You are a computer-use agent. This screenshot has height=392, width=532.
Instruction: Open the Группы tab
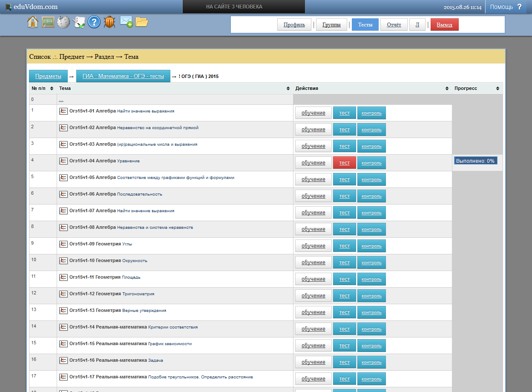(x=331, y=25)
